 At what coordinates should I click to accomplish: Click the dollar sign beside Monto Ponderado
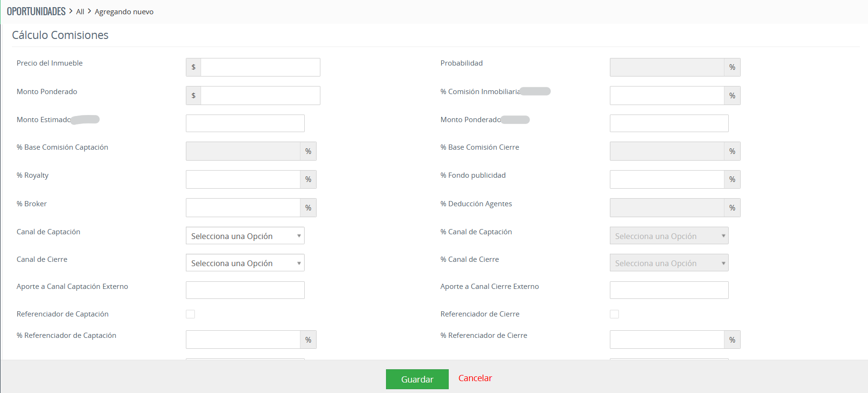[193, 96]
